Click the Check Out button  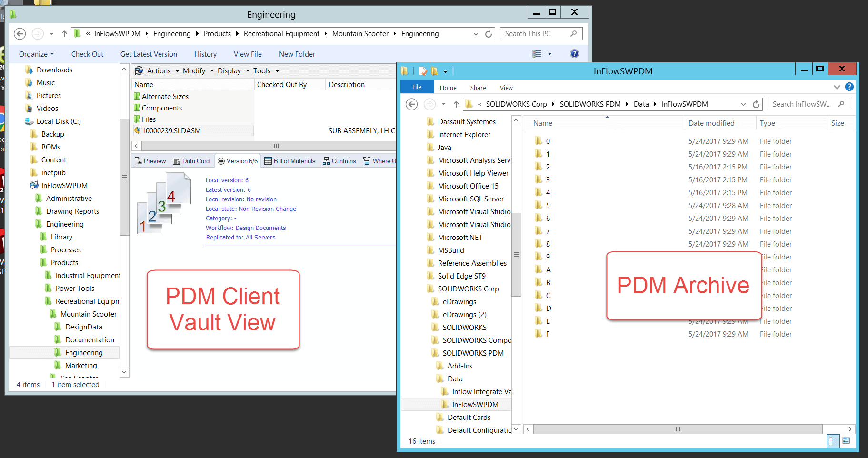[87, 54]
